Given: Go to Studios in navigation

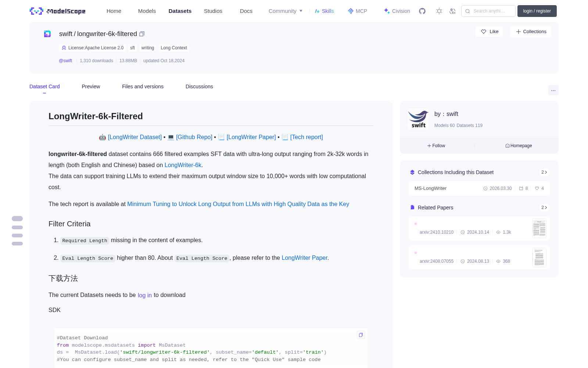Looking at the screenshot, I should tap(213, 11).
